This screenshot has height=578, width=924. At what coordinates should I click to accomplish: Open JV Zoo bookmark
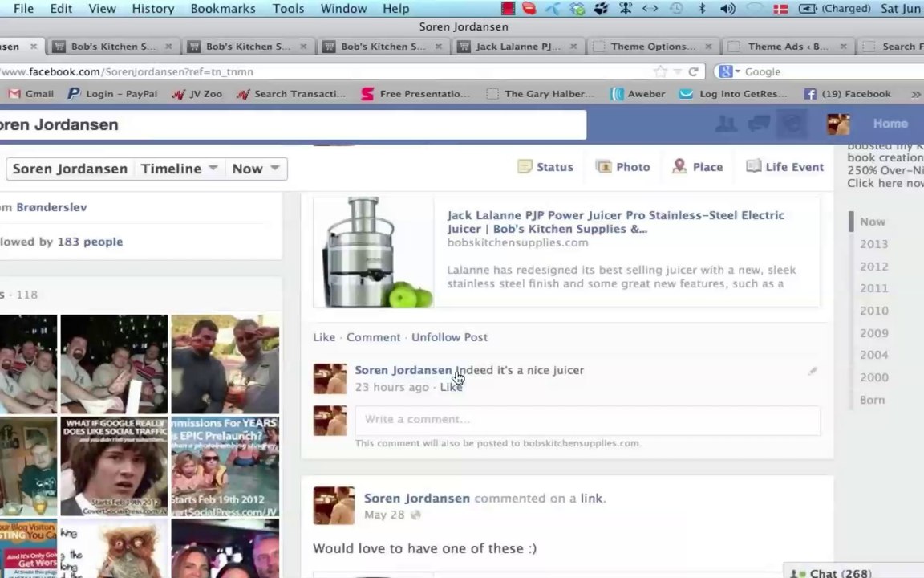[x=197, y=94]
